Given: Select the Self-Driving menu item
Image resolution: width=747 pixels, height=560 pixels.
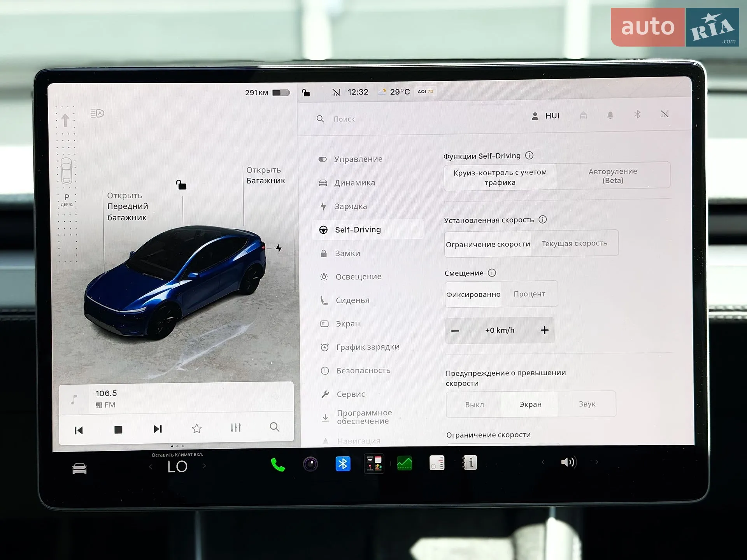Looking at the screenshot, I should 368,229.
